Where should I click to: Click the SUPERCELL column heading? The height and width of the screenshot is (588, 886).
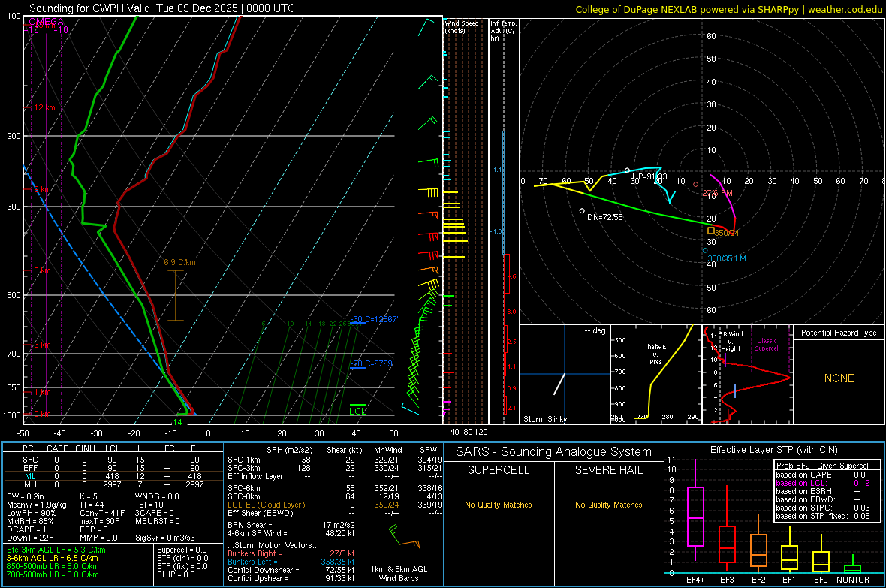pyautogui.click(x=499, y=470)
